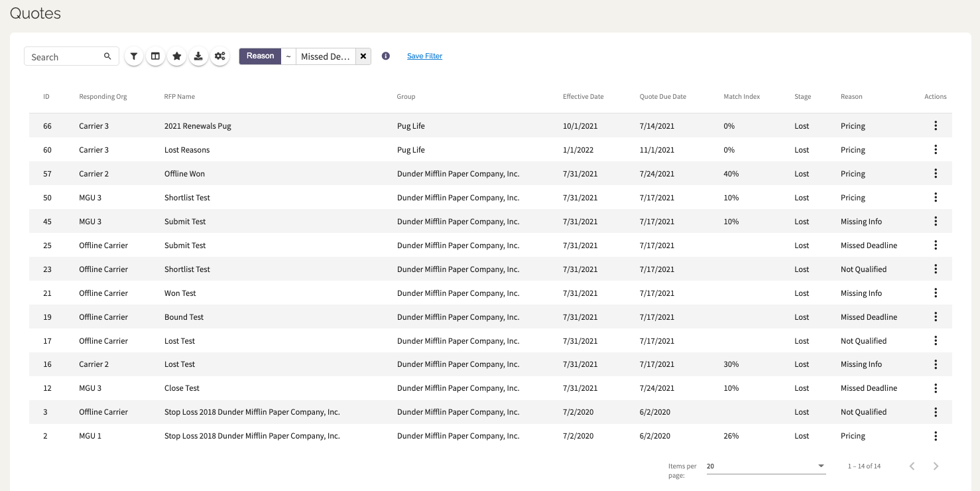Open the actions menu for quote 16
Image resolution: width=980 pixels, height=491 pixels.
coord(936,364)
